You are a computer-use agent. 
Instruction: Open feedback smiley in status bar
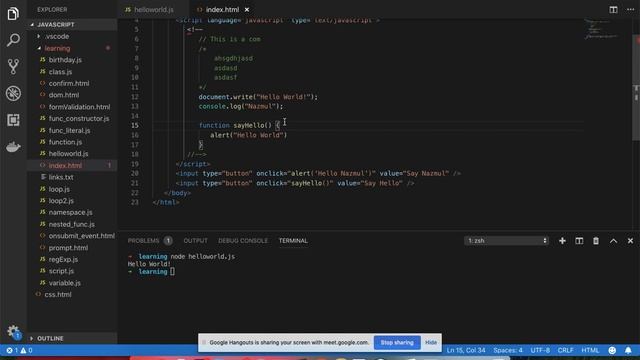612,350
